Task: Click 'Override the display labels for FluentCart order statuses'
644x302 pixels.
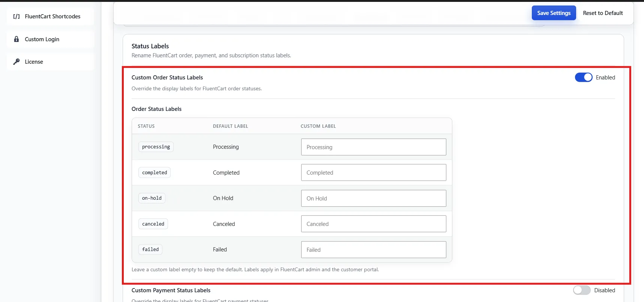Action: click(197, 89)
